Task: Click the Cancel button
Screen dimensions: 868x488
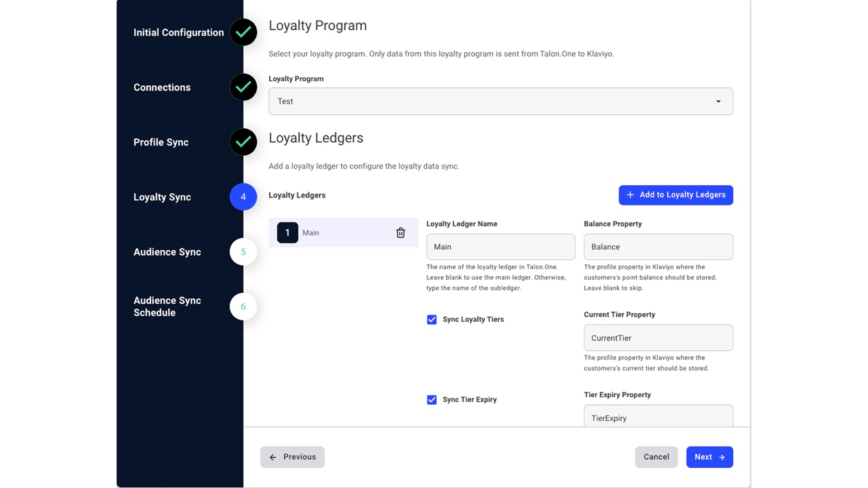Action: point(656,457)
